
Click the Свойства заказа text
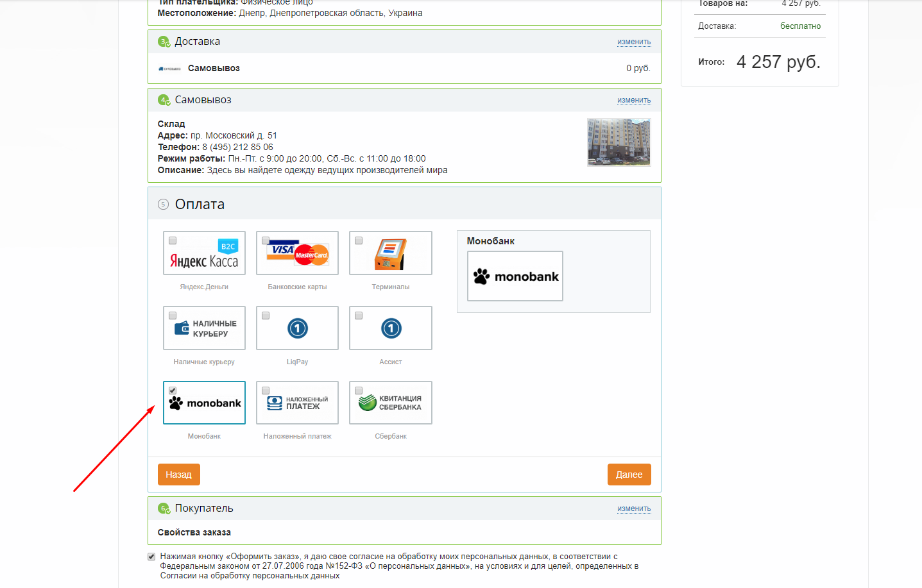194,532
